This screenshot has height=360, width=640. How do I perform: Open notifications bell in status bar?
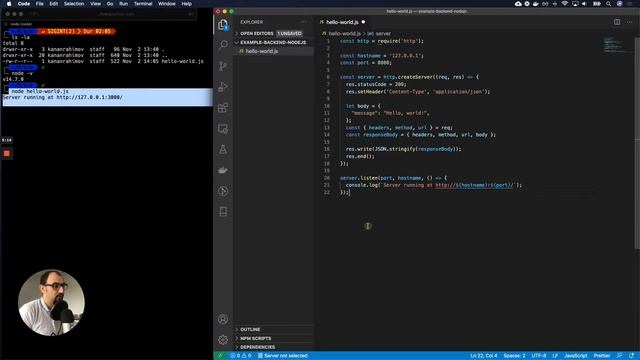pos(631,356)
